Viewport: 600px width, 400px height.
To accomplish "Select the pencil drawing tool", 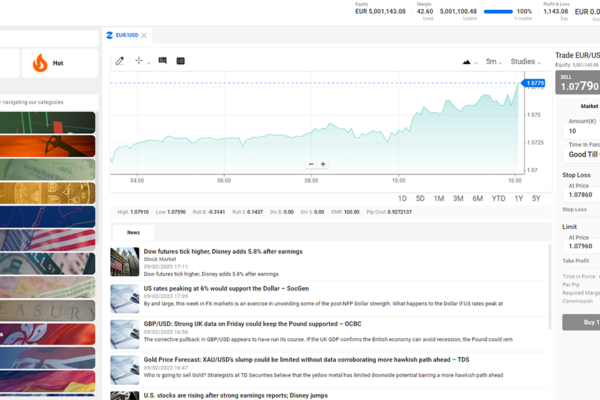I will click(x=120, y=61).
